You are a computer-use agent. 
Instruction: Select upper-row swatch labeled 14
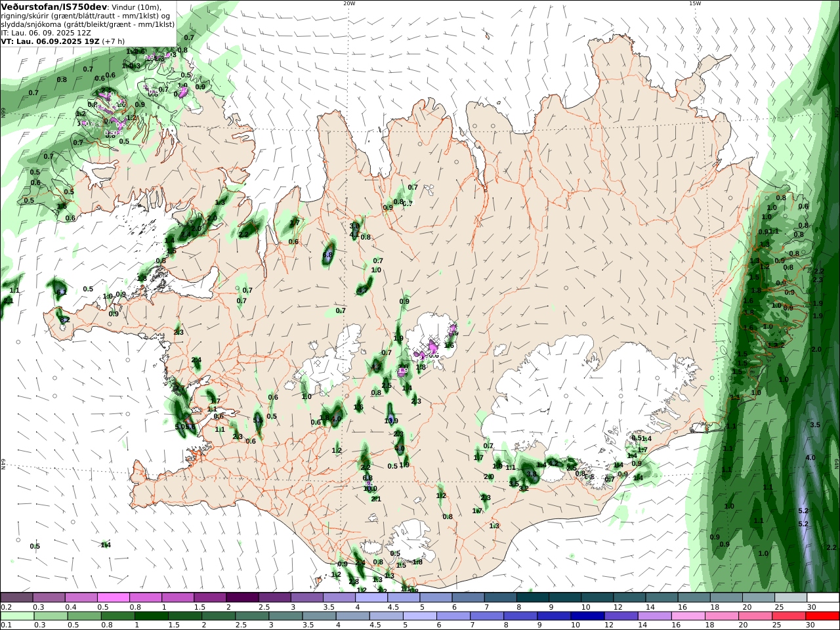pyautogui.click(x=661, y=598)
